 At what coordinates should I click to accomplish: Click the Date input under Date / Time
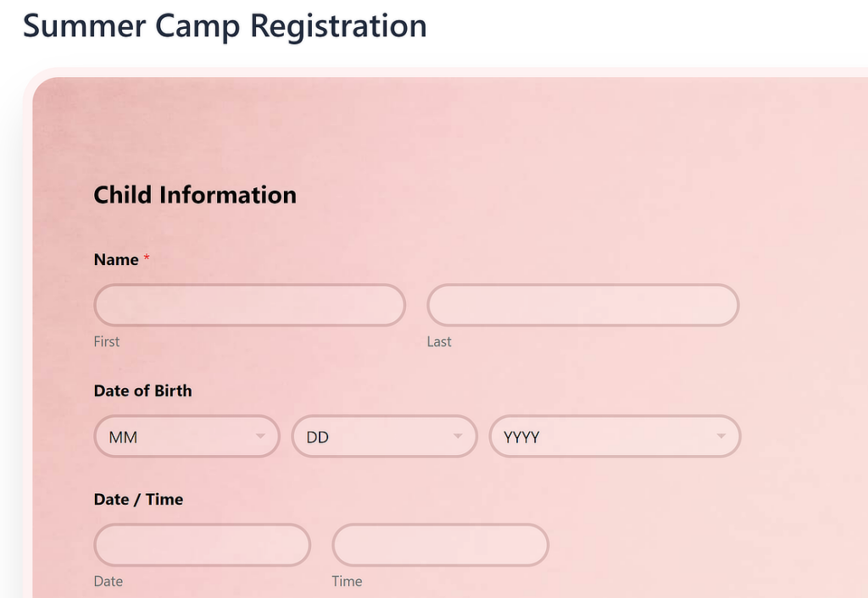(x=202, y=545)
